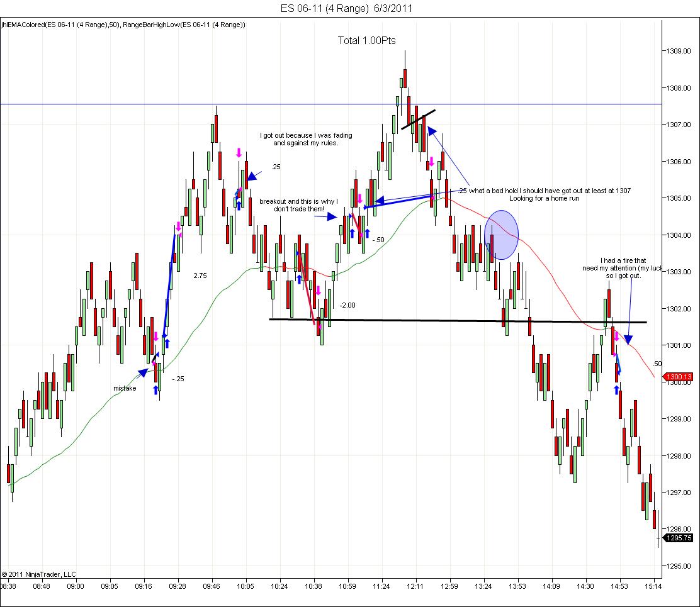700x607 pixels.
Task: Click the 1301.00 price axis label
Action: (x=678, y=346)
